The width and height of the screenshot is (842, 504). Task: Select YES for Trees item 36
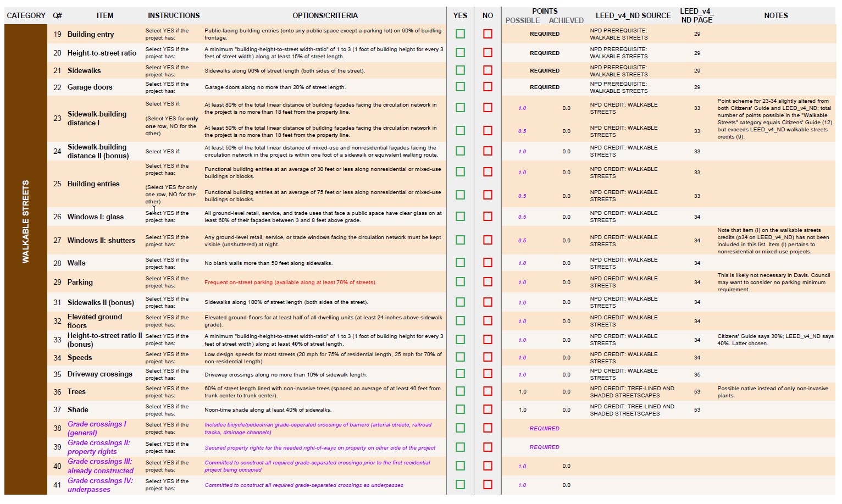460,391
